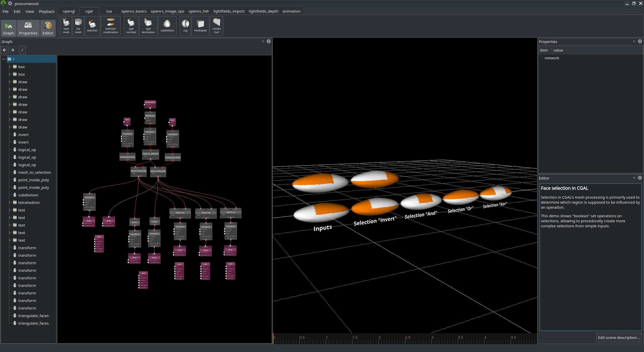
Task: Toggle the Graph panel button
Action: [9, 28]
